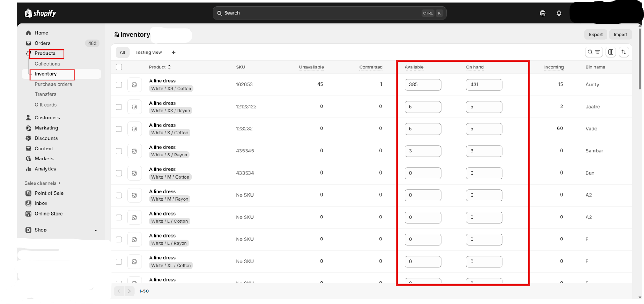644x304 pixels.
Task: Click the Inbox icon in sidebar
Action: tap(28, 203)
